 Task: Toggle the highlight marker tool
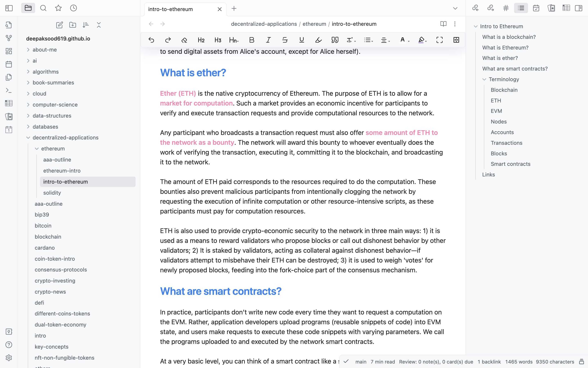[318, 40]
